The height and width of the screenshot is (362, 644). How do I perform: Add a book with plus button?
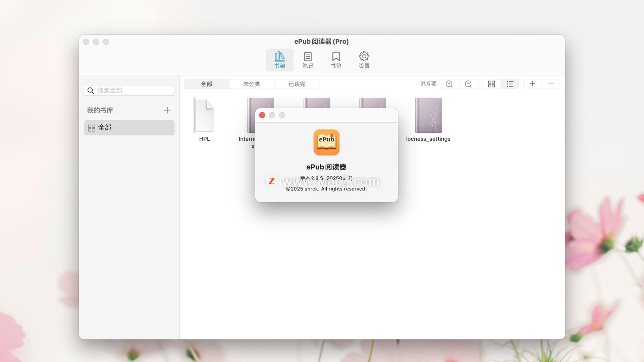(532, 84)
